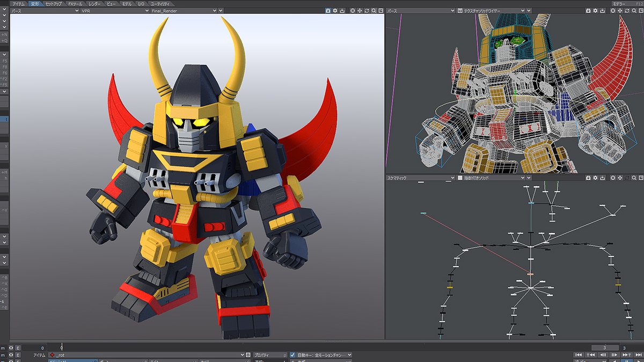Step forward one frame
This screenshot has width=644, height=362.
(614, 354)
